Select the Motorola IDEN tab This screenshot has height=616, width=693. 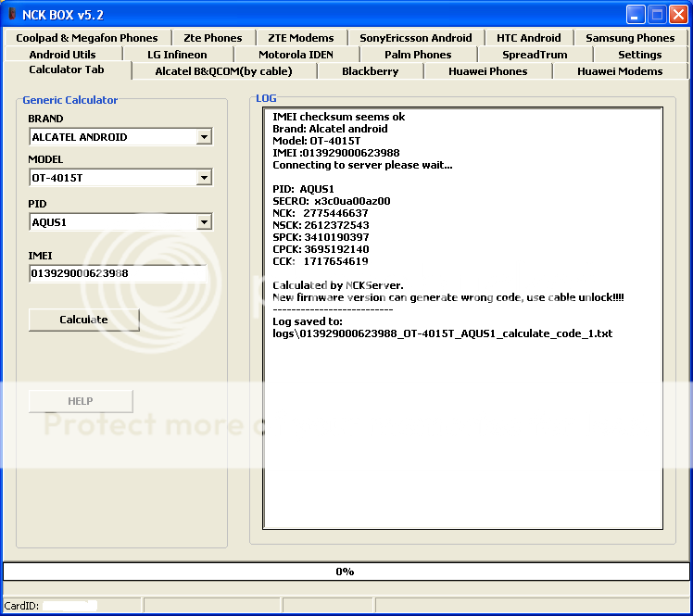click(x=296, y=55)
